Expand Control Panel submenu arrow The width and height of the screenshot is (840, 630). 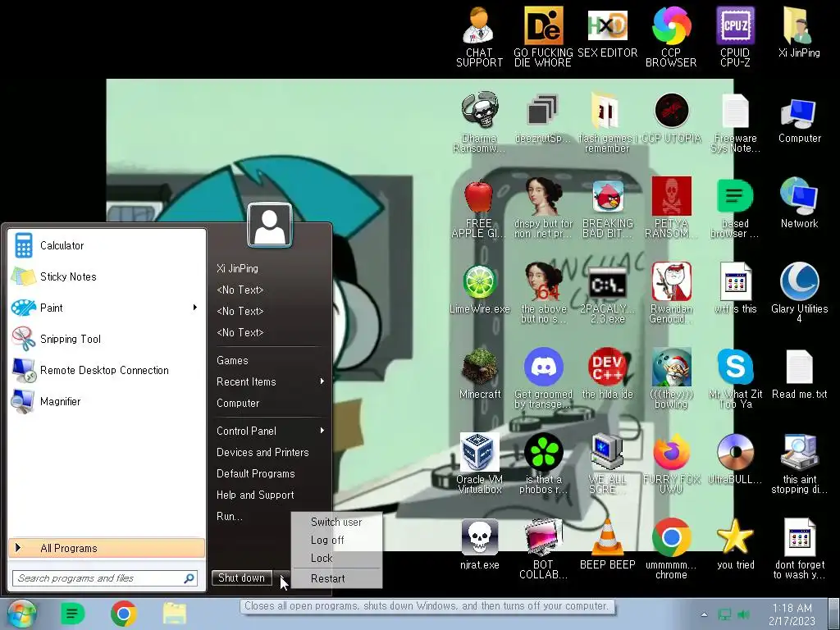pyautogui.click(x=322, y=431)
